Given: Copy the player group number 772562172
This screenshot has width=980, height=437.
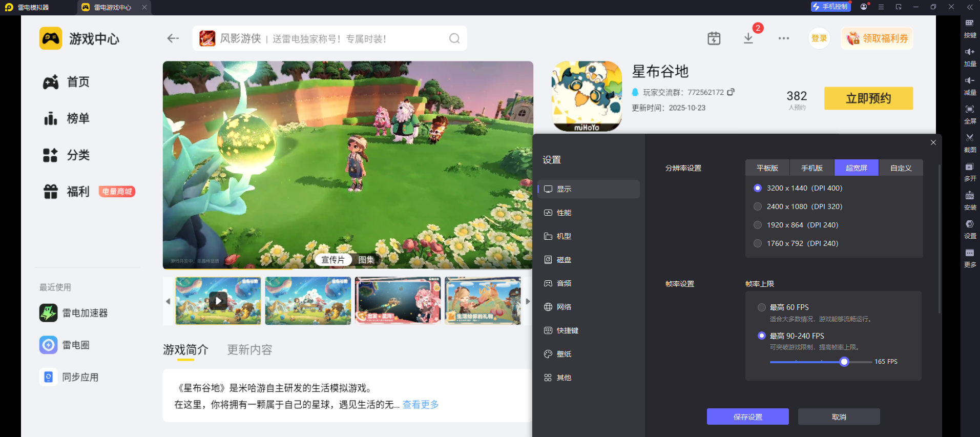Looking at the screenshot, I should (x=731, y=92).
